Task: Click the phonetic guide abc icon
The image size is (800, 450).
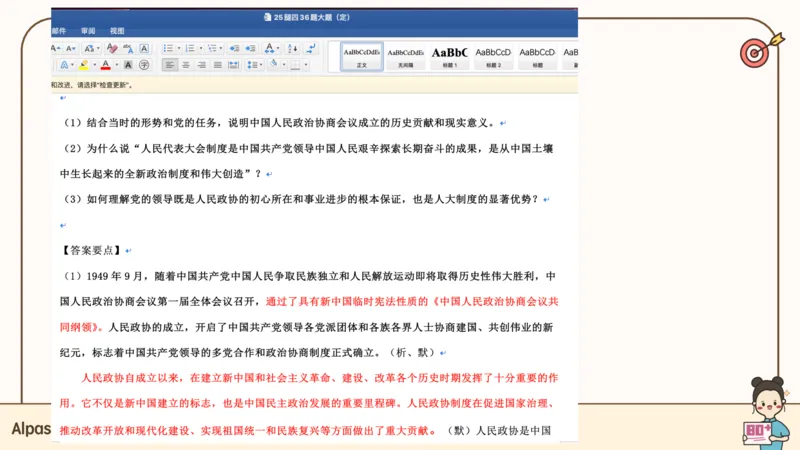Action: pyautogui.click(x=128, y=48)
